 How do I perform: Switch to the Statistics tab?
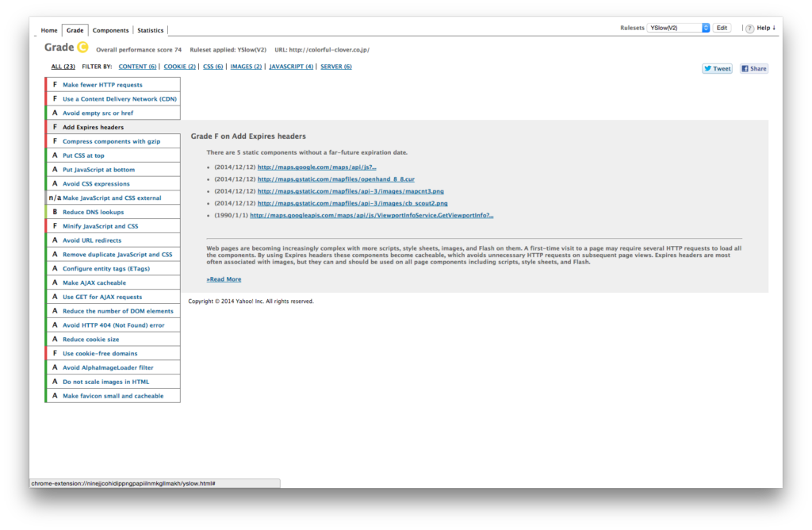(x=150, y=30)
